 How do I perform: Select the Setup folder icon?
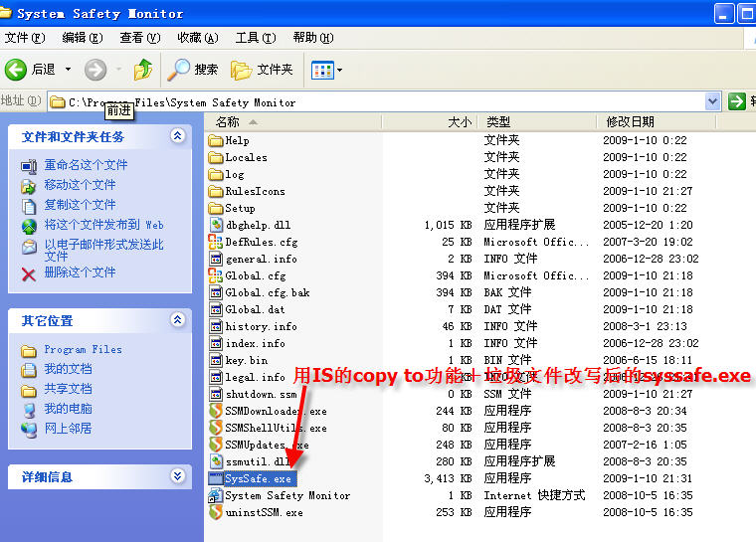click(x=216, y=208)
